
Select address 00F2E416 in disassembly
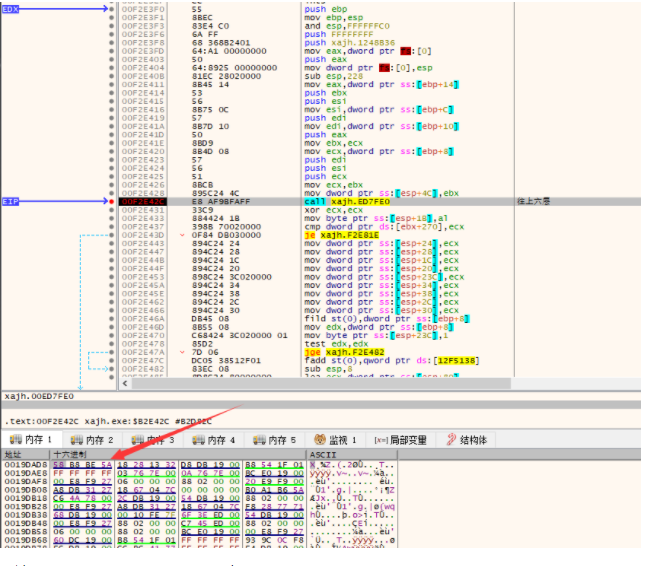point(143,110)
